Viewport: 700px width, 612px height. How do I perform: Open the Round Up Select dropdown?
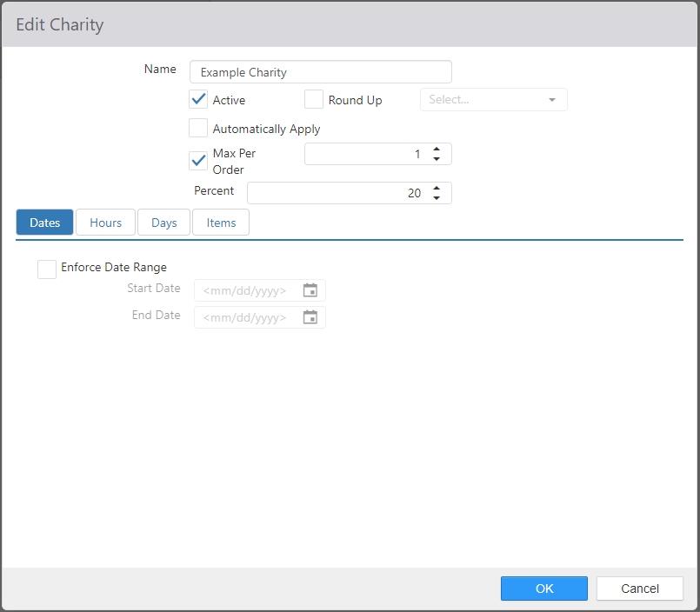(494, 100)
